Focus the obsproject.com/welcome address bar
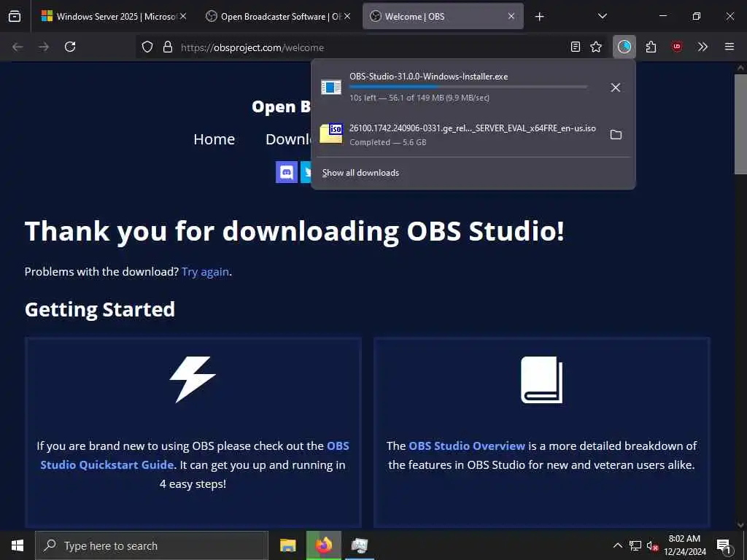 (371, 47)
